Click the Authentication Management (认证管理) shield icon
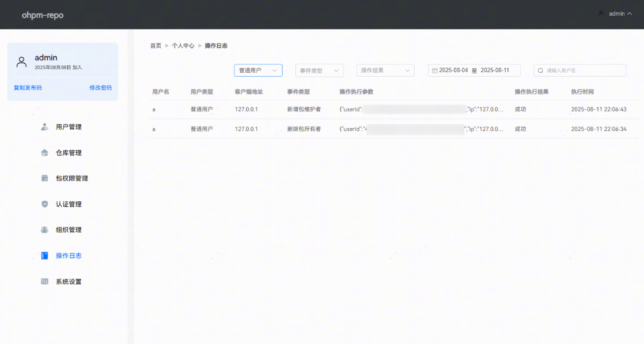The height and width of the screenshot is (344, 644). point(45,204)
